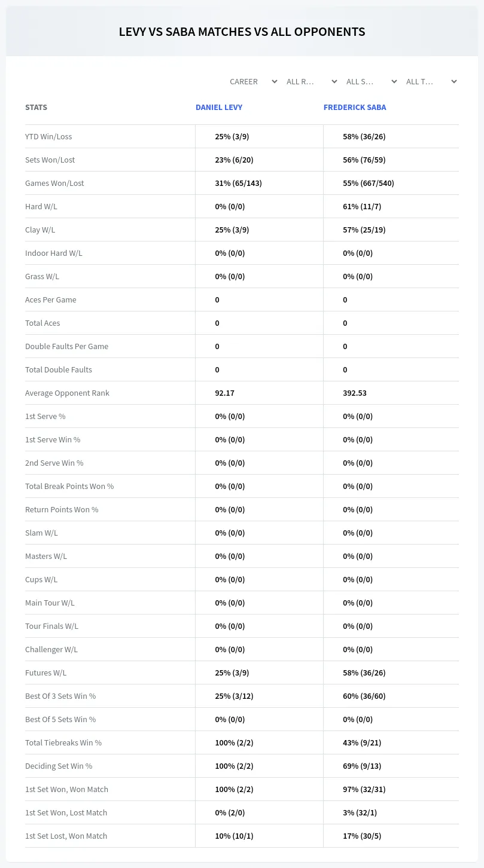Viewport: 484px width, 868px height.
Task: Select the YTD Win/Loss row label
Action: tap(48, 136)
